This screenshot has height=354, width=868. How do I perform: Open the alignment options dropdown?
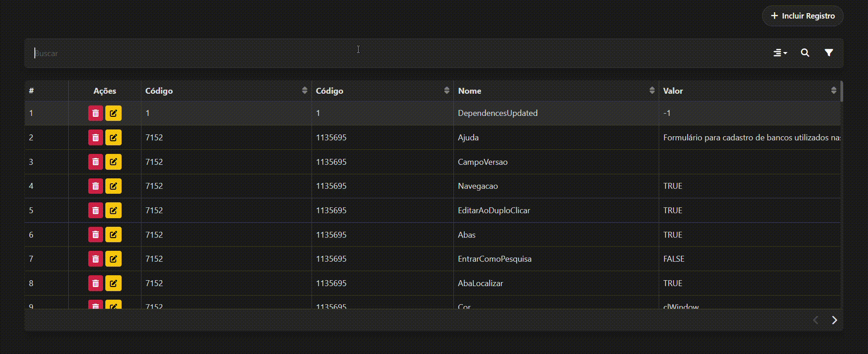coord(780,53)
